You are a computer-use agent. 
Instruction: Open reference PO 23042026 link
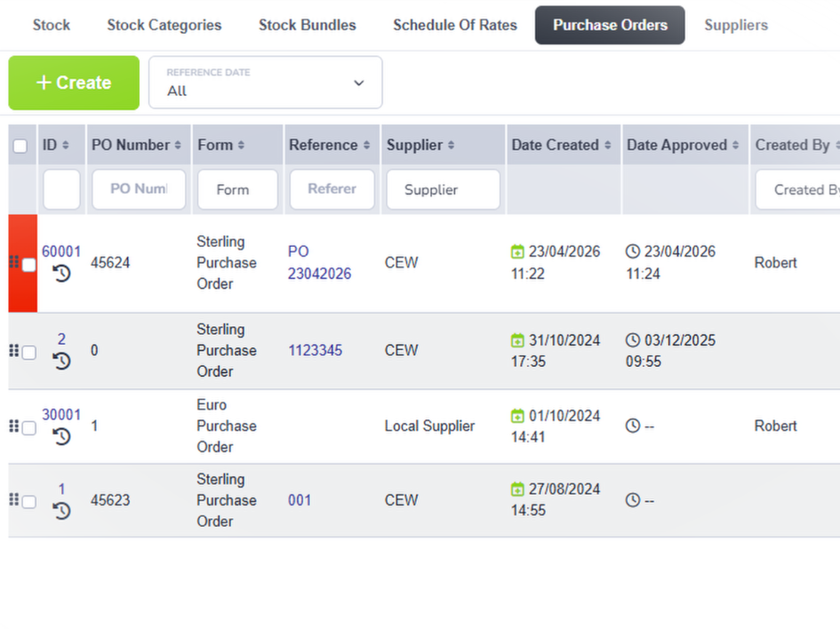pyautogui.click(x=319, y=262)
